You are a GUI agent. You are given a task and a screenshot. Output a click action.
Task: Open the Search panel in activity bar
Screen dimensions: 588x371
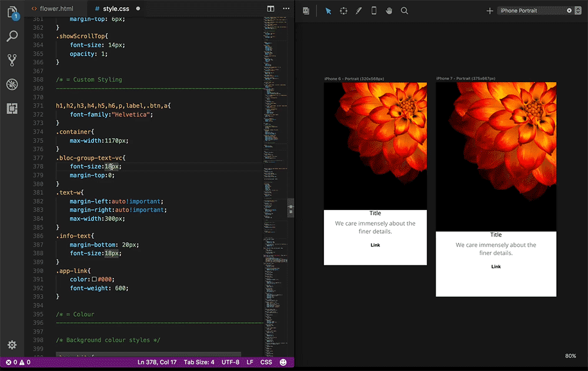[12, 36]
